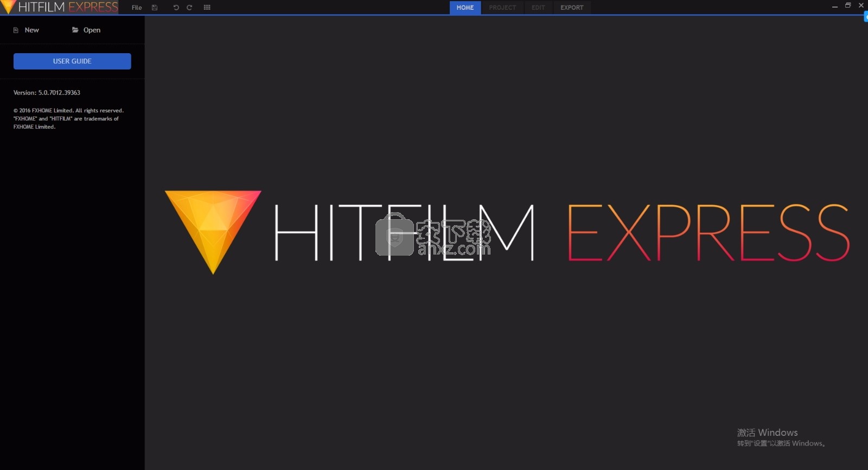
Task: Open the USER GUIDE
Action: click(x=72, y=61)
